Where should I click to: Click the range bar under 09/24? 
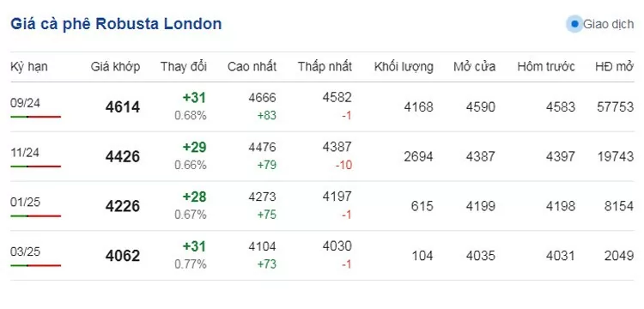click(x=36, y=117)
